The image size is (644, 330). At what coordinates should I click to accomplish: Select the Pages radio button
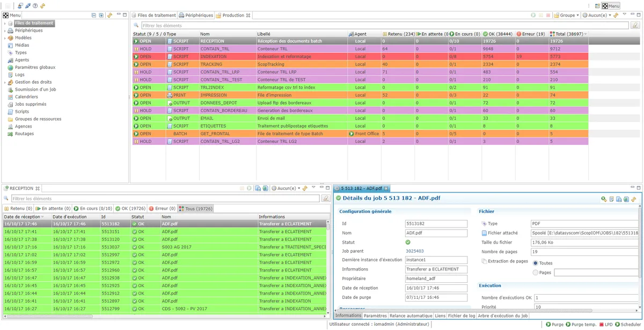(x=535, y=273)
